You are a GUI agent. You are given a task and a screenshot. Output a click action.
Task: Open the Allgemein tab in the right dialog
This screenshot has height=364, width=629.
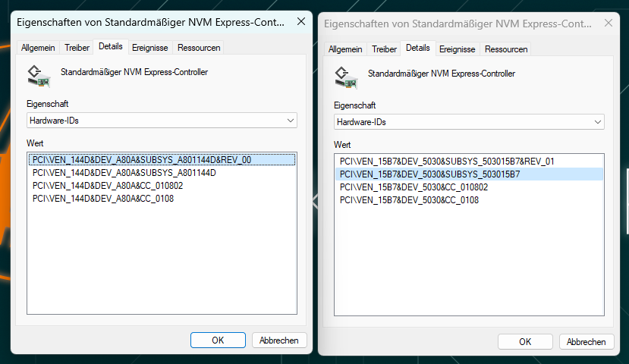point(345,49)
